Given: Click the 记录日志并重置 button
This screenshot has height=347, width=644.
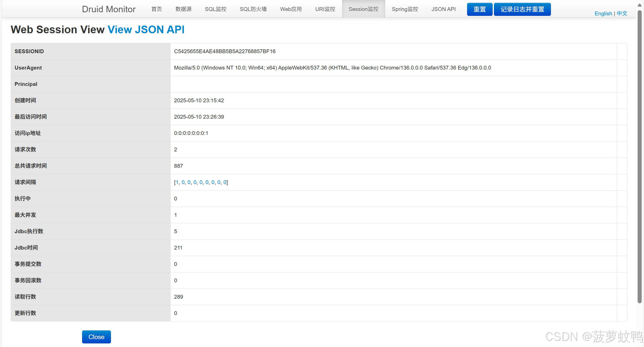Looking at the screenshot, I should 522,9.
